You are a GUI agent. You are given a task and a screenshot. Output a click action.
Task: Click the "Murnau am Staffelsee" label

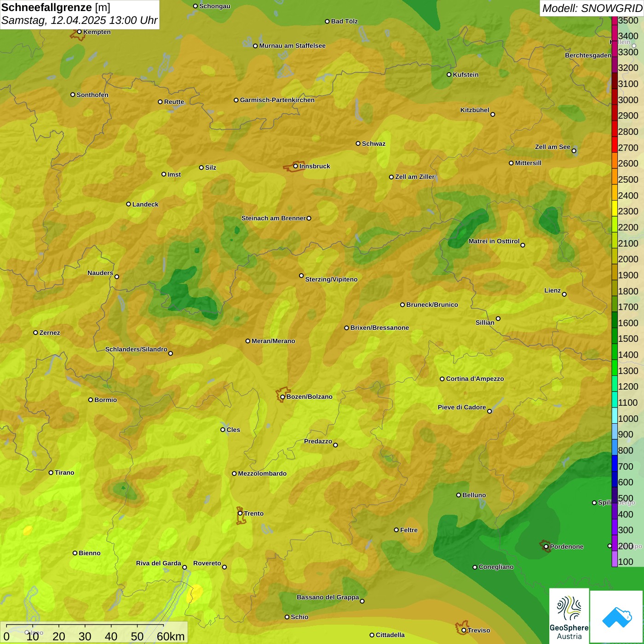tap(293, 46)
